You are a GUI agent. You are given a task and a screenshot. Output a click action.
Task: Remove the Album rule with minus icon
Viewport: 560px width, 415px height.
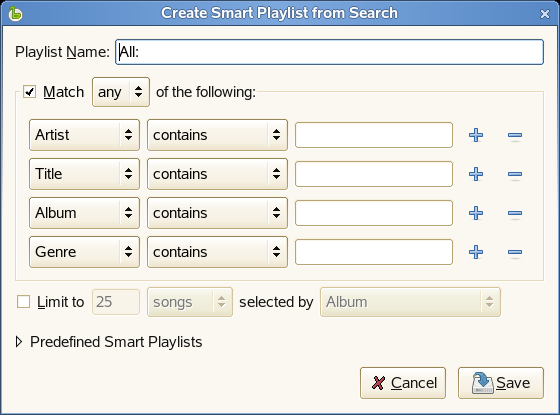515,213
